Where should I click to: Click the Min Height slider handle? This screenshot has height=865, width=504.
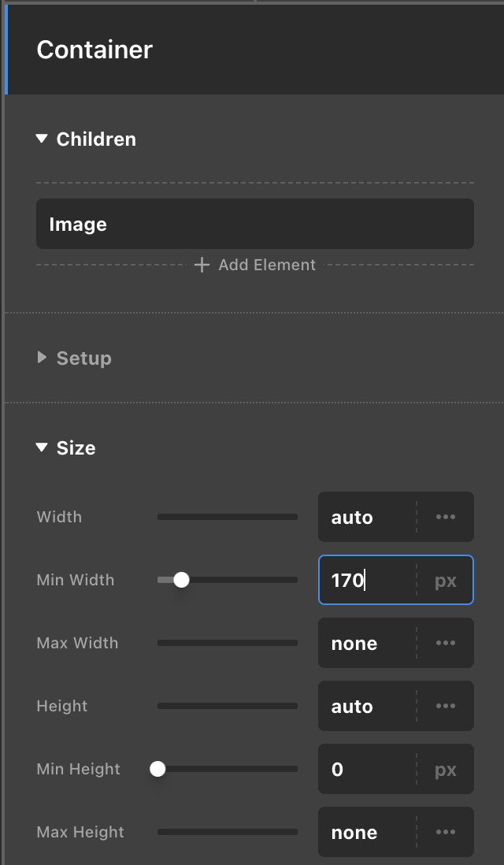pos(157,770)
